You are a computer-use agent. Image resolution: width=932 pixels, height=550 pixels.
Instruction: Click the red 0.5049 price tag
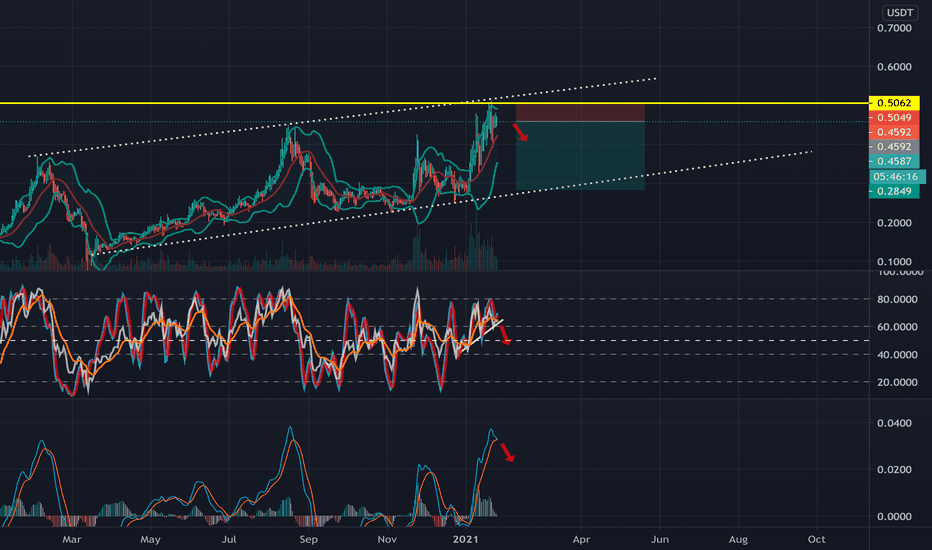tap(894, 118)
